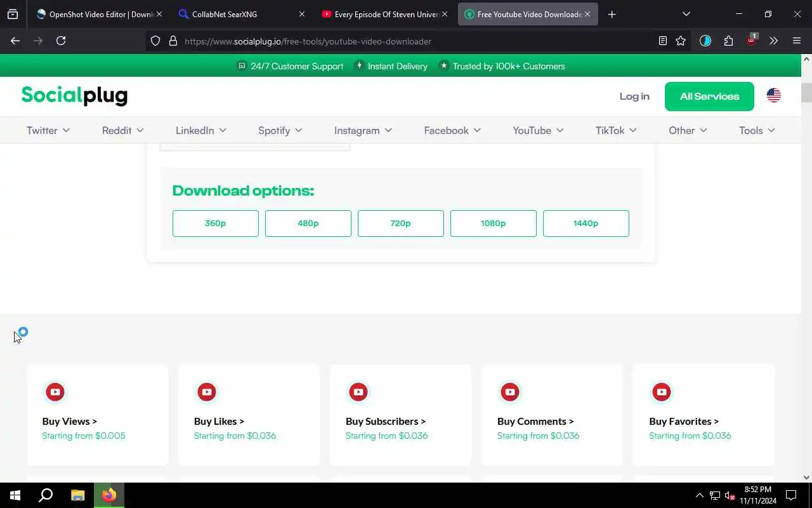This screenshot has width=812, height=508.
Task: Switch to the CollabNet SearXNG tab
Action: (x=241, y=14)
